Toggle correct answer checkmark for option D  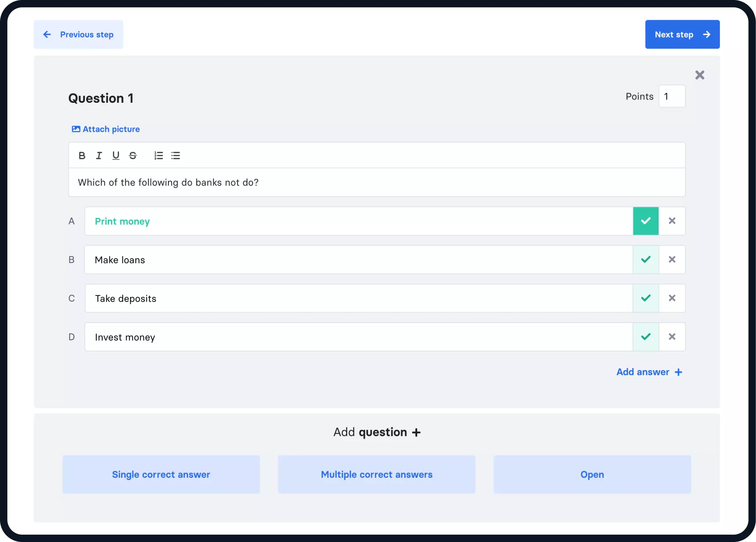[646, 337]
